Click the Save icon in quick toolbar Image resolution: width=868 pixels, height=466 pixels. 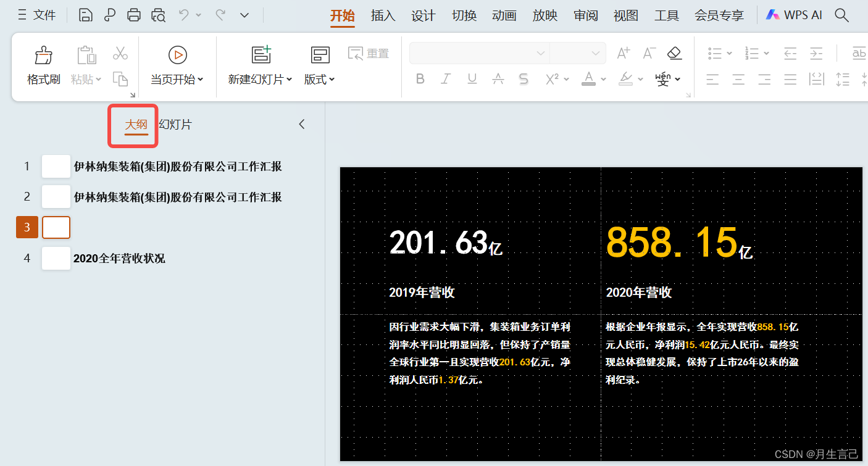point(86,15)
